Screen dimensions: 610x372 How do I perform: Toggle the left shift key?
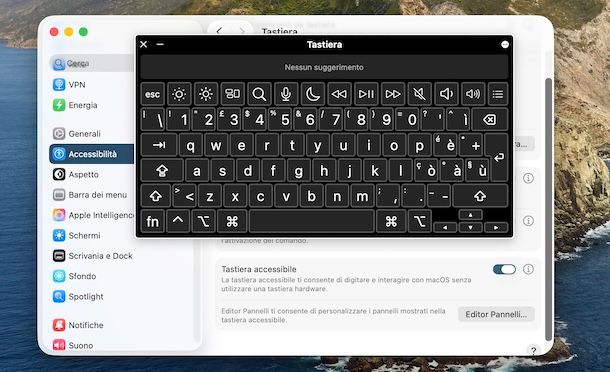[156, 196]
